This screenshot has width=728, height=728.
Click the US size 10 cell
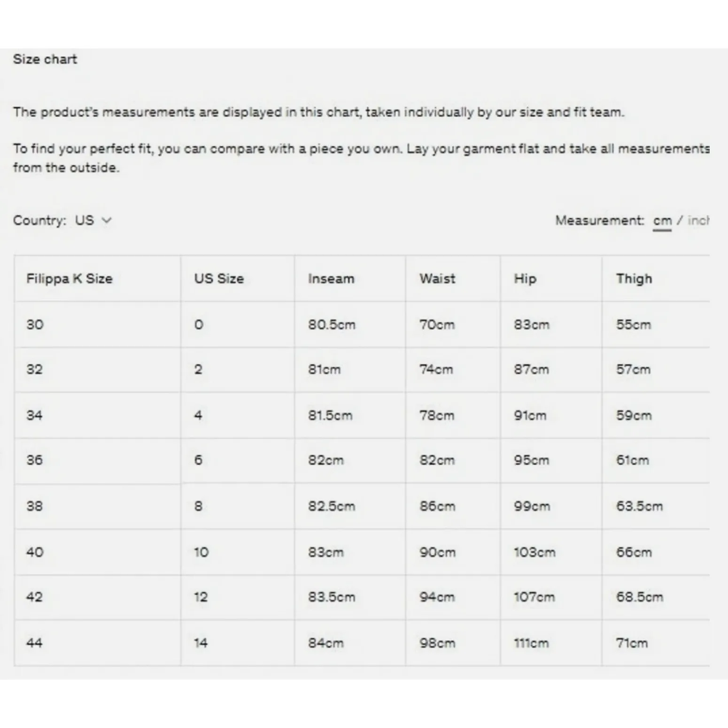click(201, 552)
